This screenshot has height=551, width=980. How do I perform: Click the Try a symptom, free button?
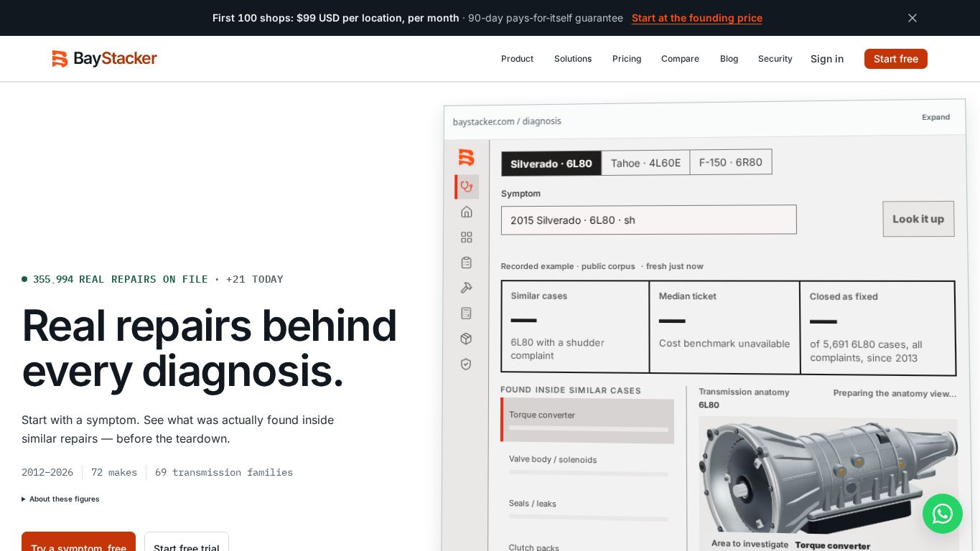78,542
